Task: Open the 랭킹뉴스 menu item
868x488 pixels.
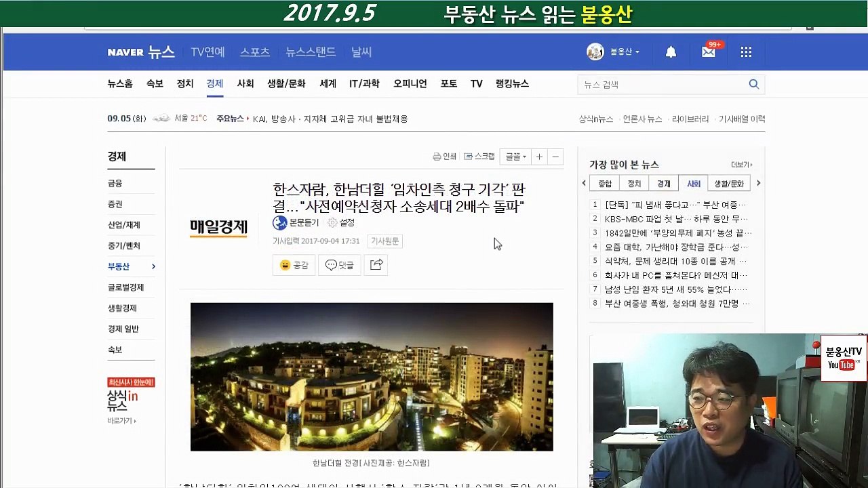Action: click(x=512, y=83)
